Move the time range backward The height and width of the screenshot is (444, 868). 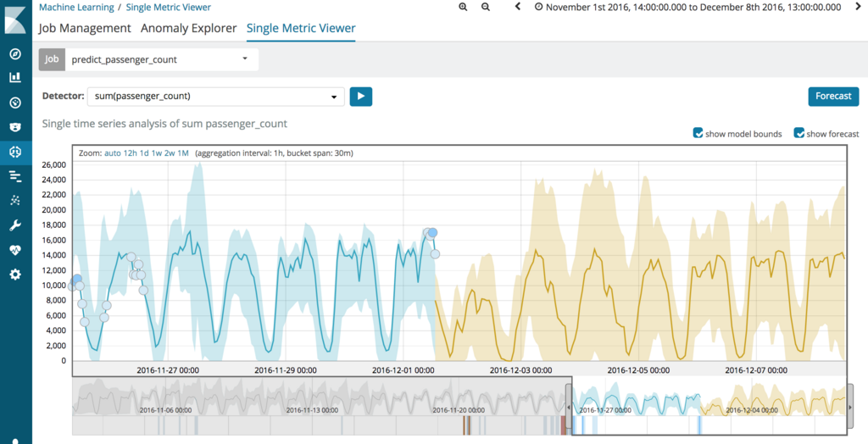(518, 7)
